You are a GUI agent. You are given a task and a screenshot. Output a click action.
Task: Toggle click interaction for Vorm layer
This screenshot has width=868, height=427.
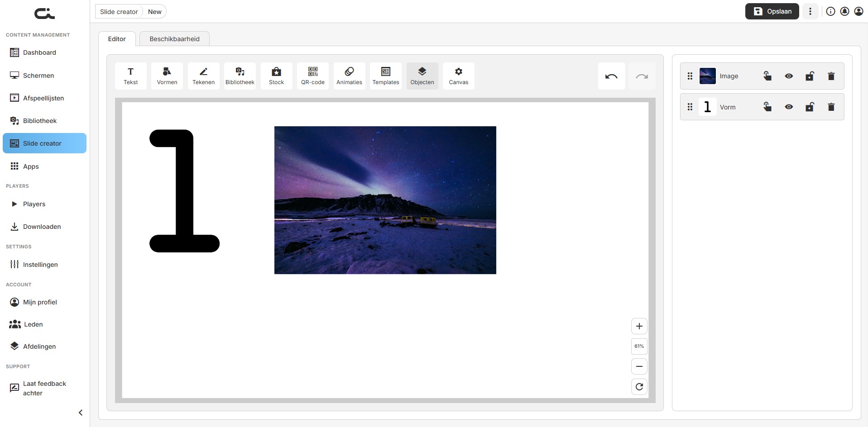pos(767,107)
